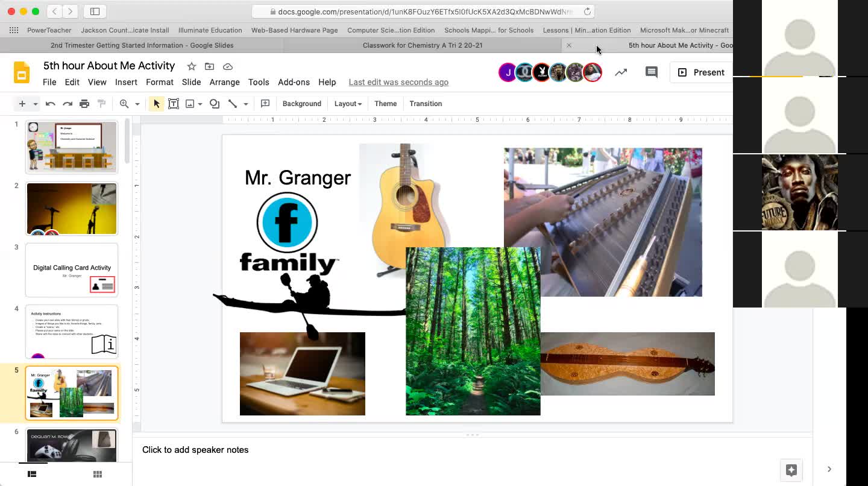Select slide 2 microphone thumbnail
This screenshot has height=486, width=868.
pyautogui.click(x=72, y=209)
